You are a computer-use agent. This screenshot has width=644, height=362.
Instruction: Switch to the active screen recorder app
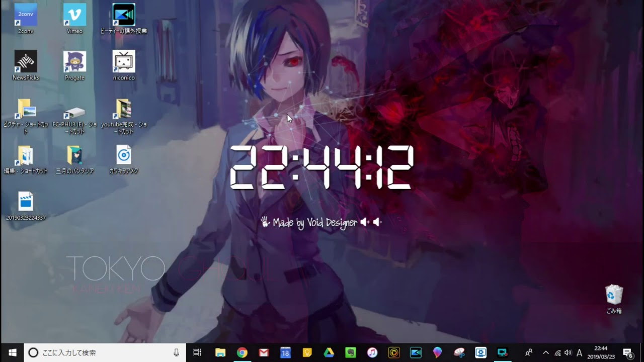click(502, 352)
